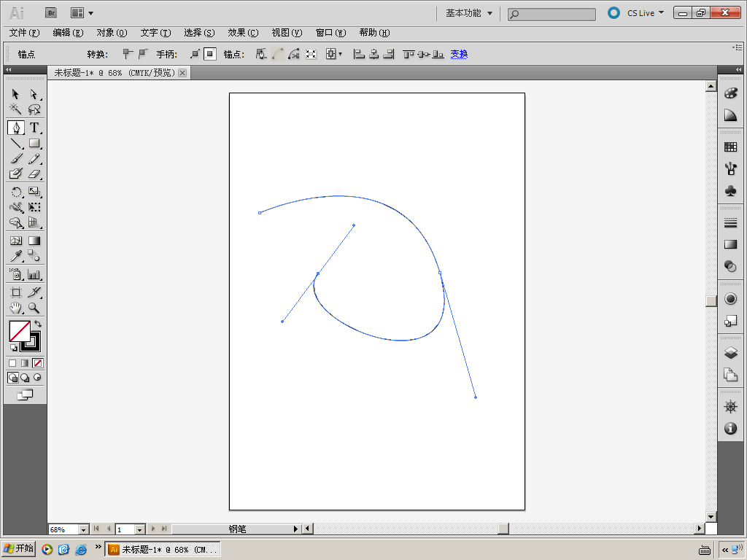Click the Windows 开始 start button

point(19,549)
